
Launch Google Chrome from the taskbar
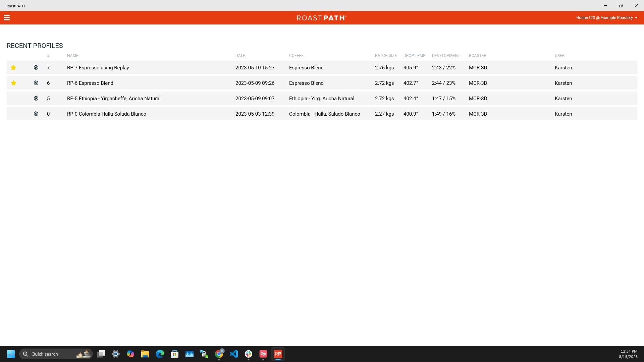pyautogui.click(x=219, y=354)
